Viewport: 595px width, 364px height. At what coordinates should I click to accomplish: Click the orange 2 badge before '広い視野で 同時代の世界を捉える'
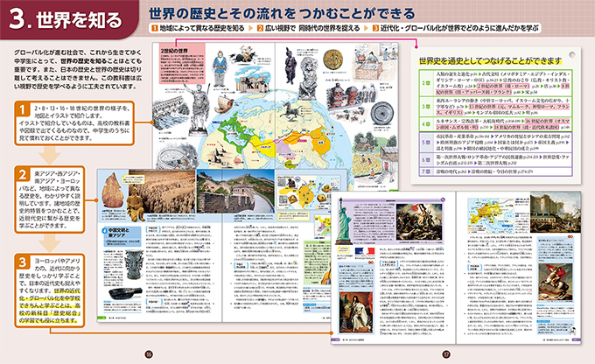coord(260,28)
